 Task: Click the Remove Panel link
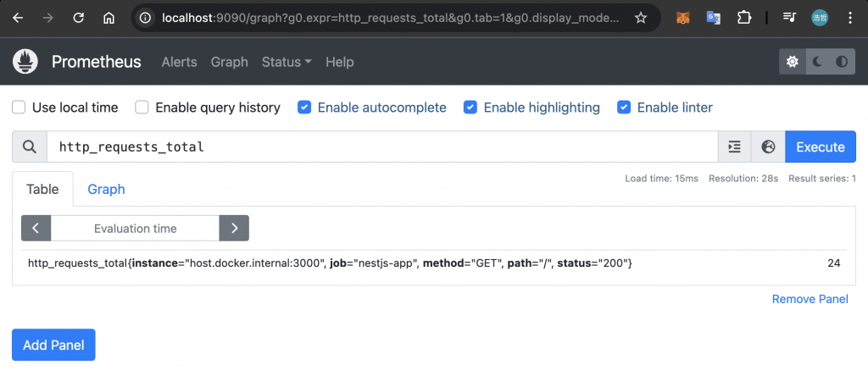[x=810, y=299]
